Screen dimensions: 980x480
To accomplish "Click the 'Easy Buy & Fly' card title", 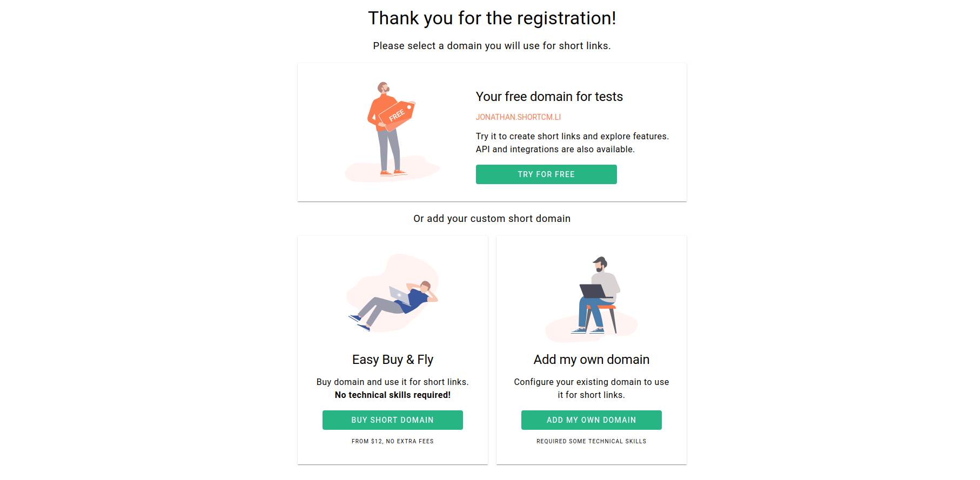I will [392, 359].
